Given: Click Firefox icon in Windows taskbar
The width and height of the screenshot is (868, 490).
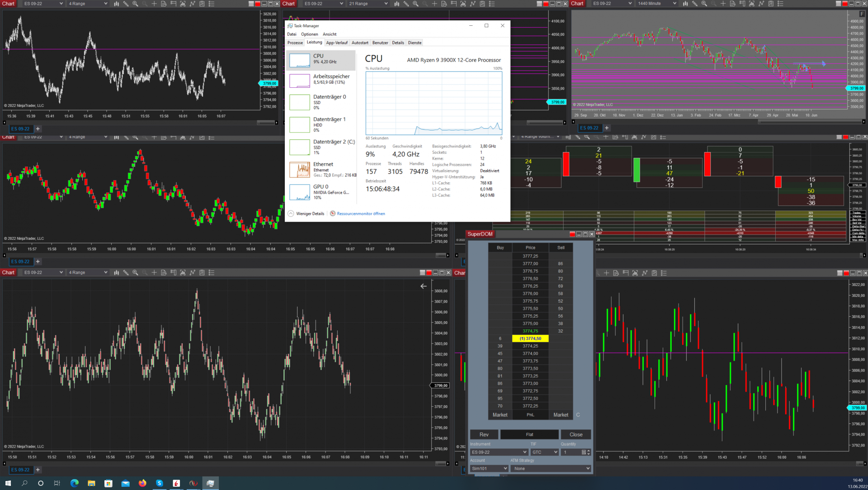Looking at the screenshot, I should pyautogui.click(x=142, y=483).
